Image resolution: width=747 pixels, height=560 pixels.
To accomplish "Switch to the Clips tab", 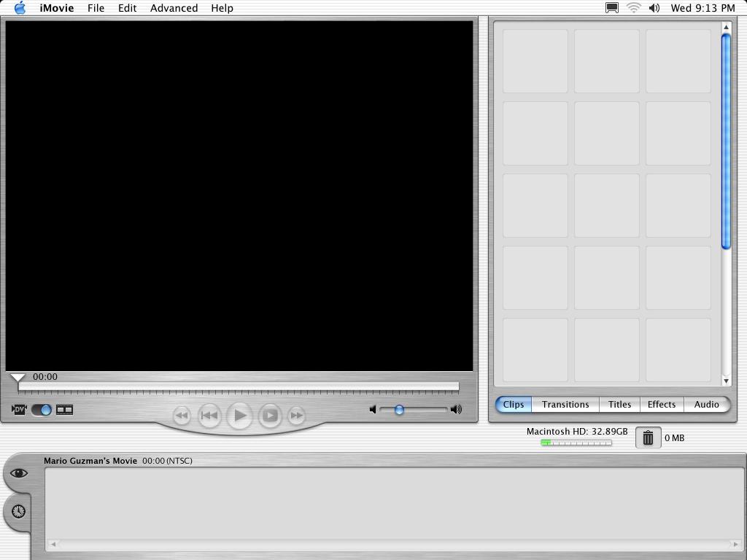I will 514,404.
